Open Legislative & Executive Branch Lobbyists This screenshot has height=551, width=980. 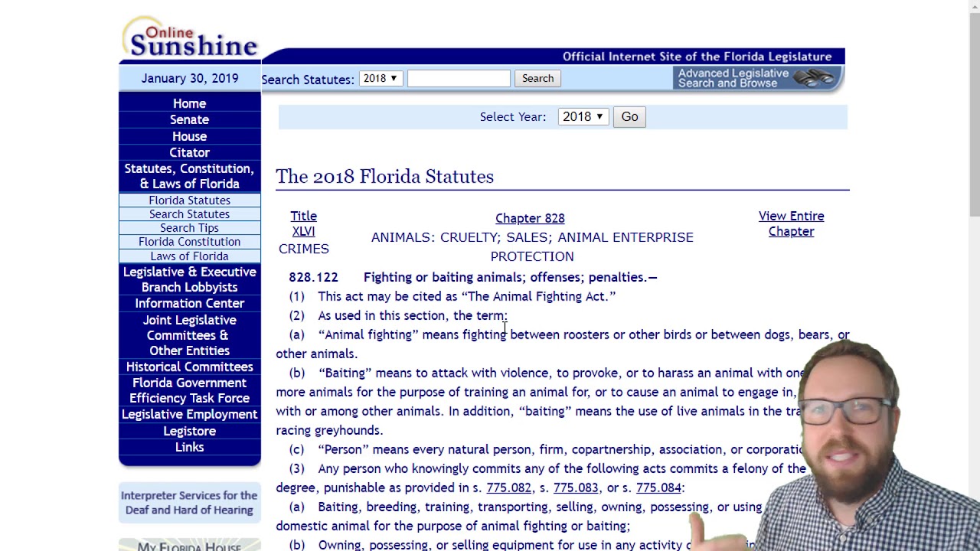click(x=189, y=279)
